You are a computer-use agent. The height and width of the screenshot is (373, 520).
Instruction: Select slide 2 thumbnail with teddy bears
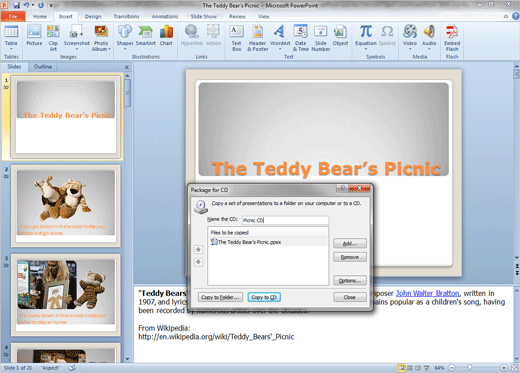pos(66,206)
